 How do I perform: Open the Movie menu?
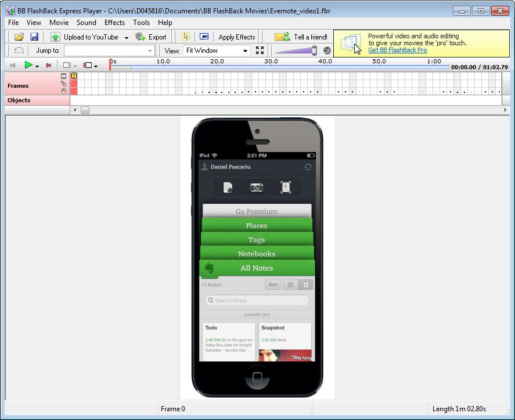pyautogui.click(x=59, y=22)
